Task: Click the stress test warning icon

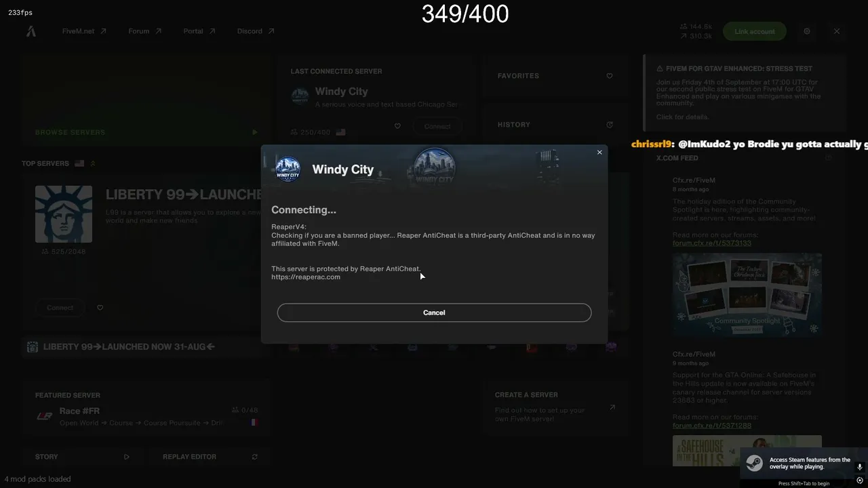Action: (x=660, y=68)
